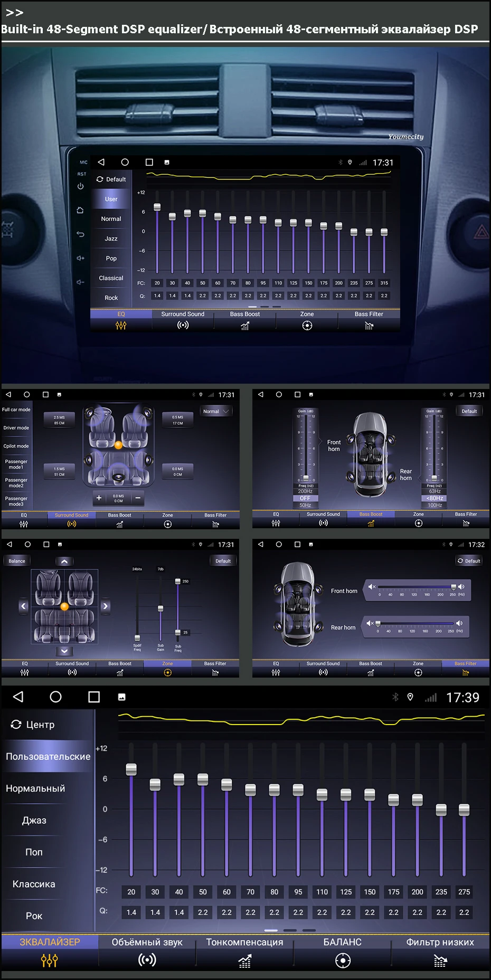Screen dimensions: 491x980
Task: Select Copilot mode in surround screen
Action: click(16, 446)
